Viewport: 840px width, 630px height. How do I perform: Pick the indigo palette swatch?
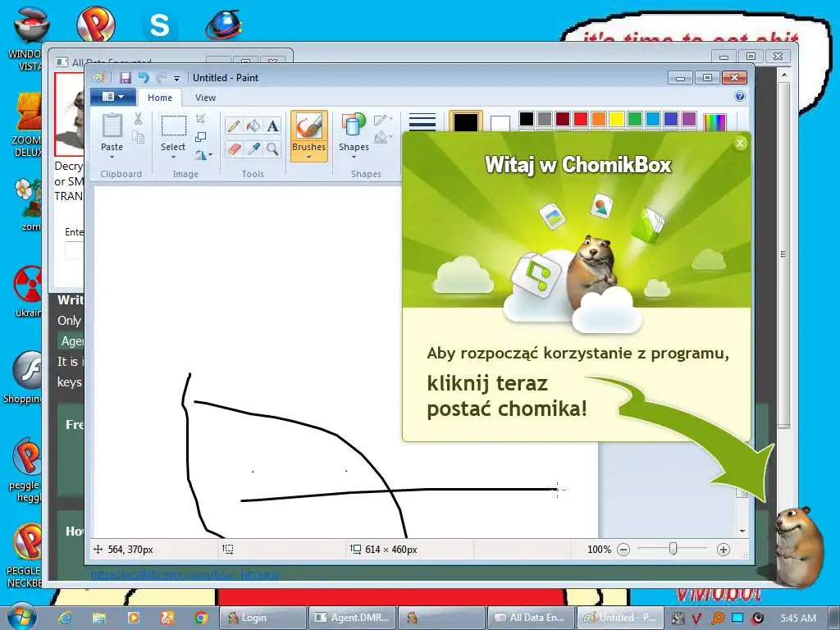[x=671, y=118]
